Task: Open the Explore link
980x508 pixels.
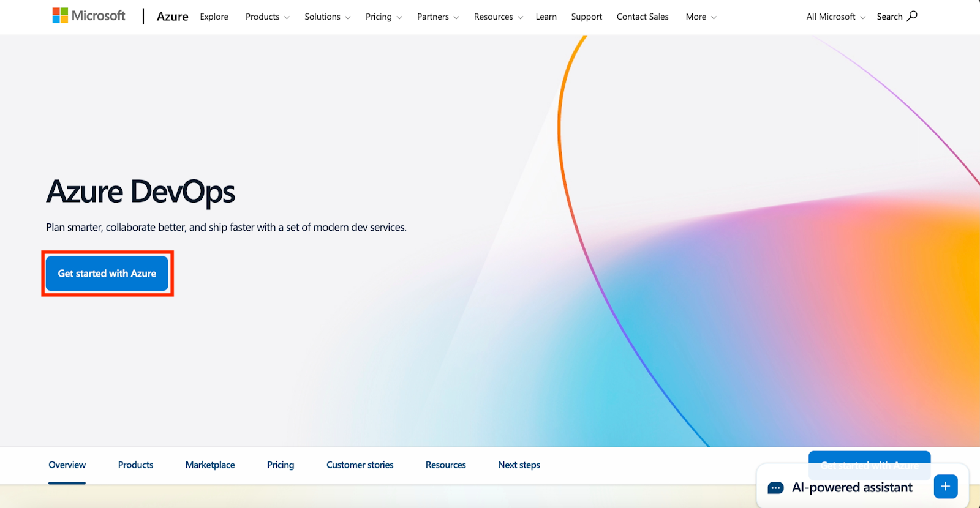Action: [x=214, y=17]
